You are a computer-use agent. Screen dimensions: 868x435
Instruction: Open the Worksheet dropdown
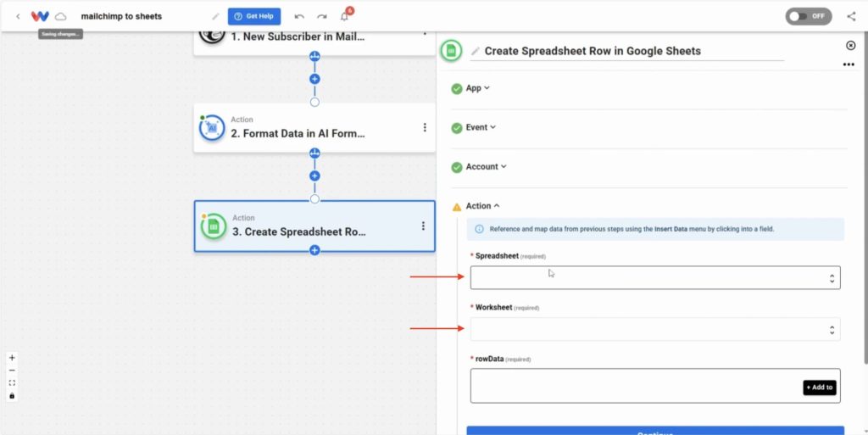pyautogui.click(x=655, y=329)
